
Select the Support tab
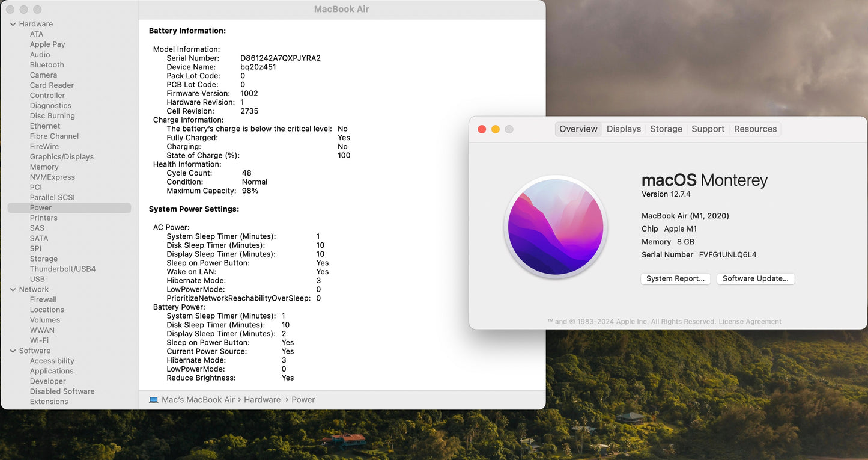tap(708, 129)
